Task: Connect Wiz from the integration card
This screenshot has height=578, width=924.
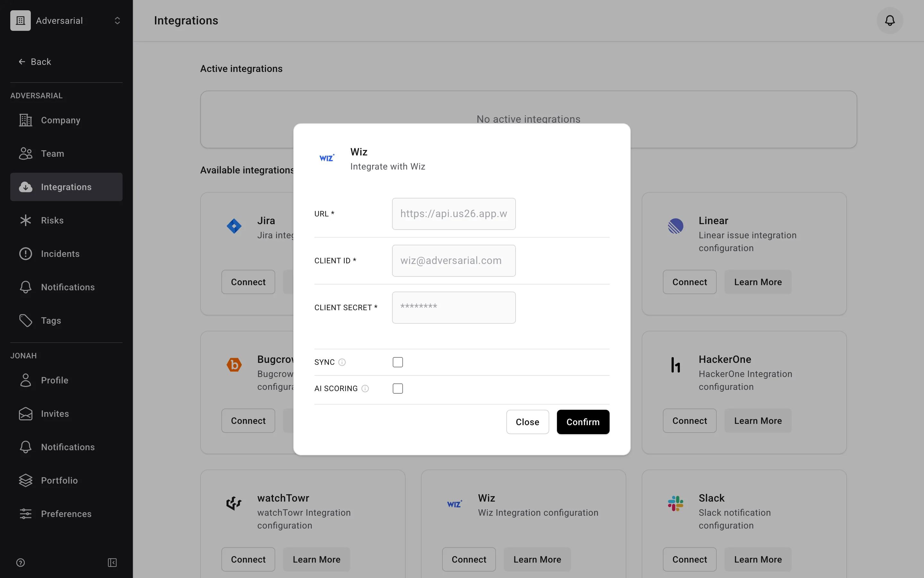Action: point(469,560)
